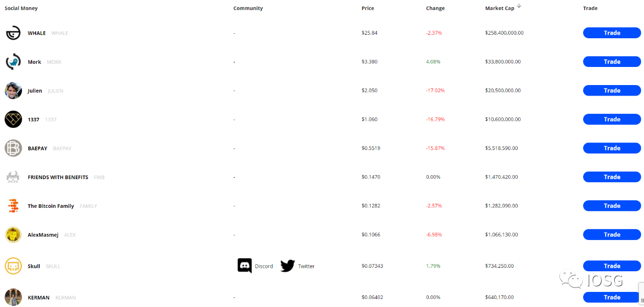The width and height of the screenshot is (644, 307).
Task: Sort table by Price column header
Action: (368, 8)
